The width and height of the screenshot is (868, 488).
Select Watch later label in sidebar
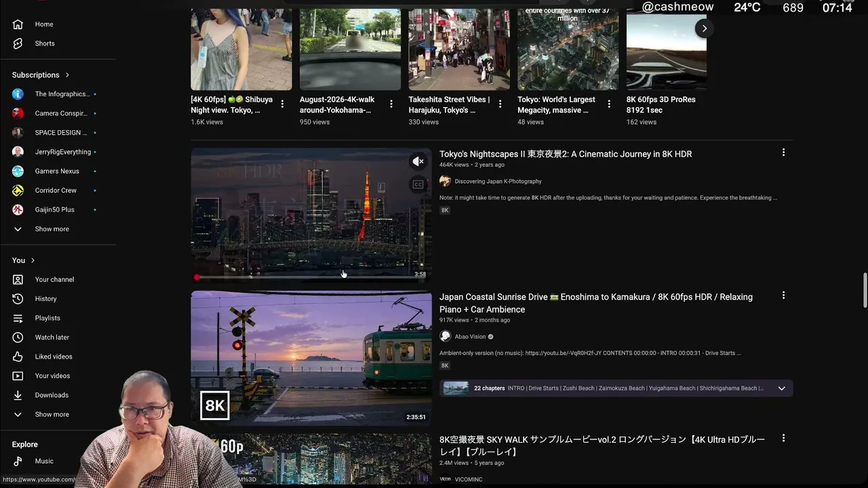pyautogui.click(x=52, y=338)
